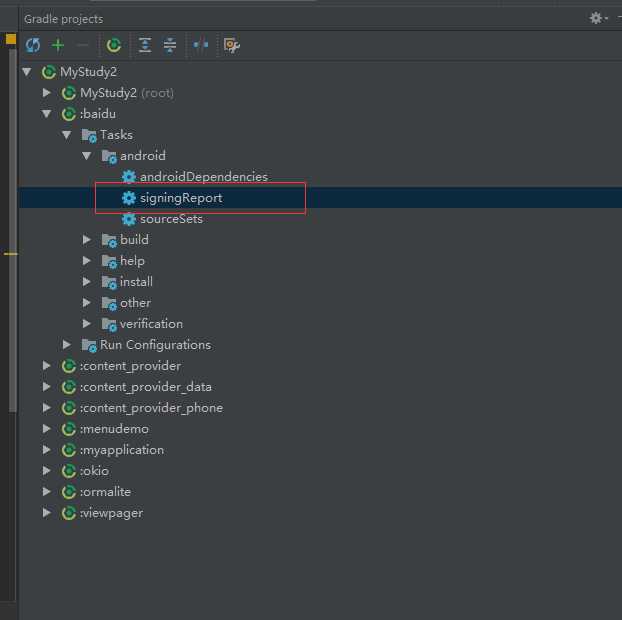Expand :viewpager module arrow
This screenshot has width=622, height=620.
click(x=47, y=513)
